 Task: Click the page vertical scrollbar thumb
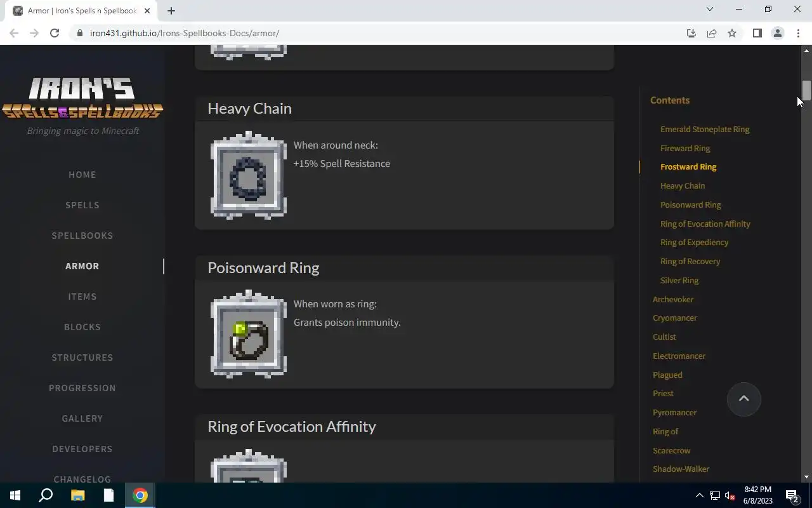(x=806, y=90)
